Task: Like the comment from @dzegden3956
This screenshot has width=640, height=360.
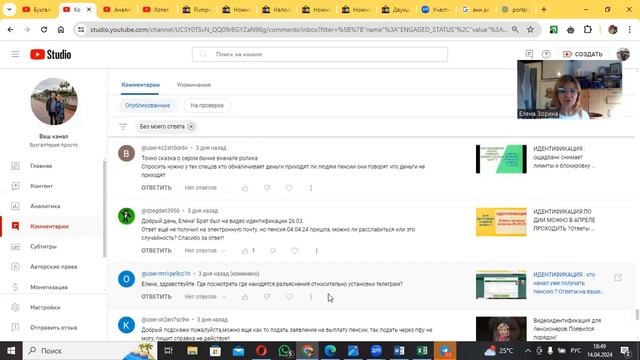Action: (x=245, y=251)
